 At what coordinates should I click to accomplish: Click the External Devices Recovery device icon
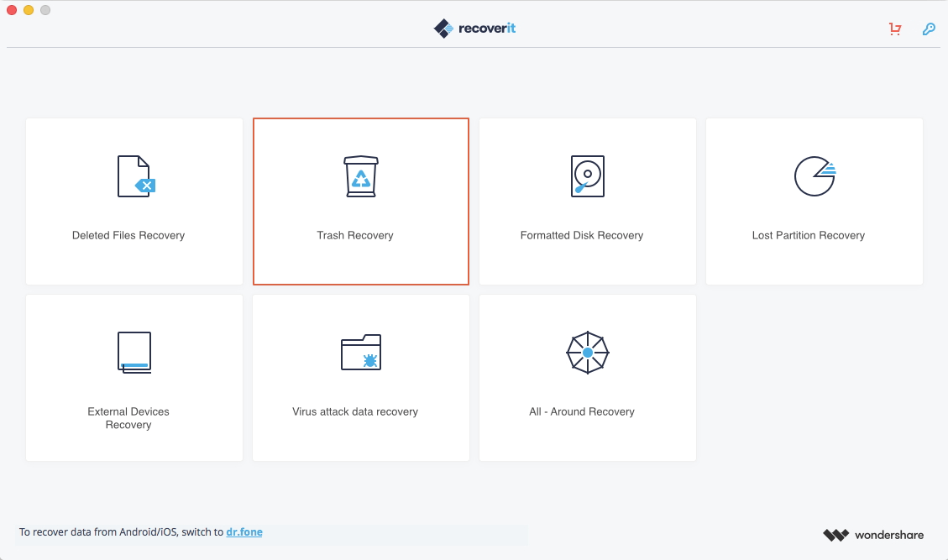tap(134, 352)
